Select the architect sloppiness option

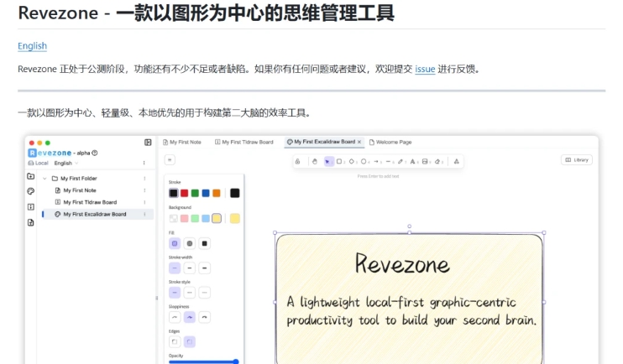pyautogui.click(x=175, y=317)
